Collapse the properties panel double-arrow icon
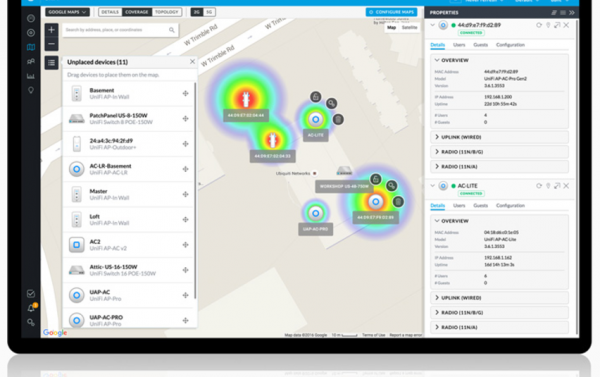Screen dimensions: 600x377 (x=572, y=13)
